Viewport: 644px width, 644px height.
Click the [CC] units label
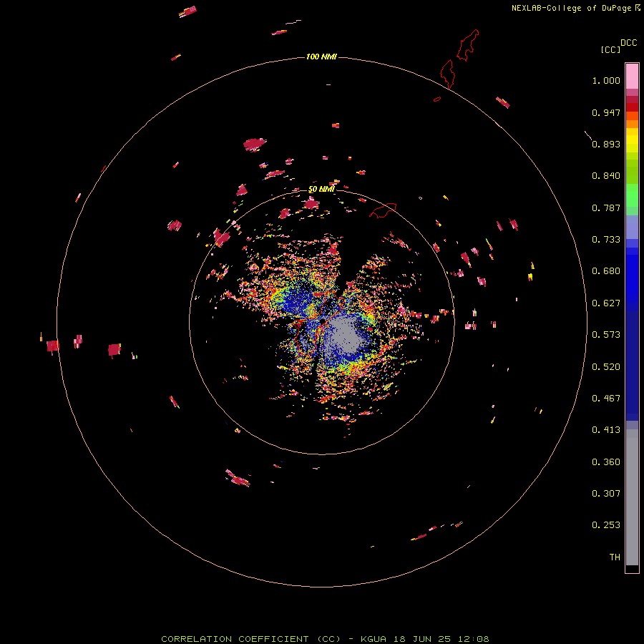click(x=610, y=49)
